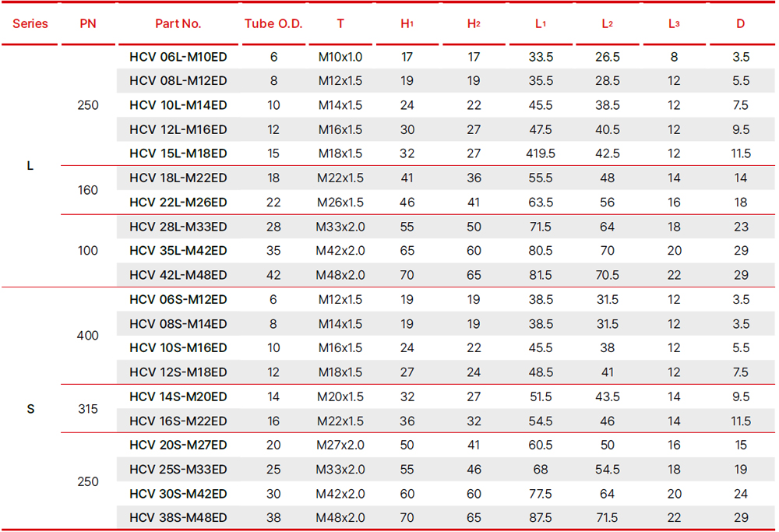Click the T column header

[340, 23]
